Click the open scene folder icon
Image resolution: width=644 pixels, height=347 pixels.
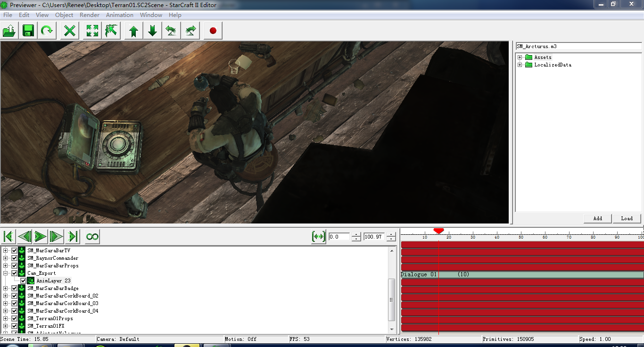(x=9, y=31)
